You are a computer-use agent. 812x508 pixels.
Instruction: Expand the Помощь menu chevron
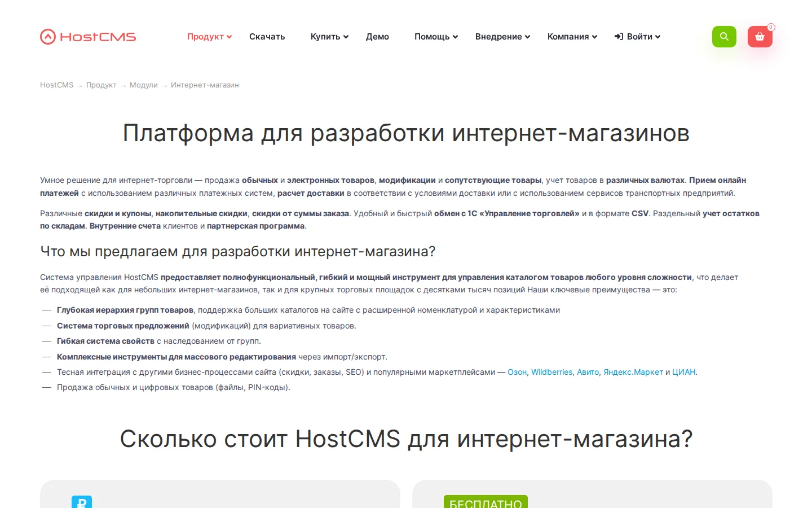[455, 37]
